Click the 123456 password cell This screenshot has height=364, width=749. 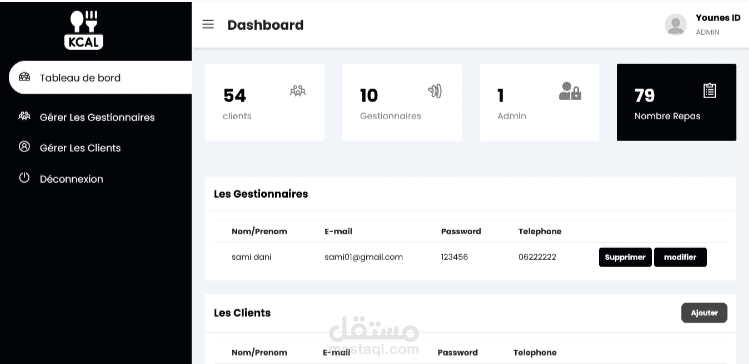[x=454, y=257]
